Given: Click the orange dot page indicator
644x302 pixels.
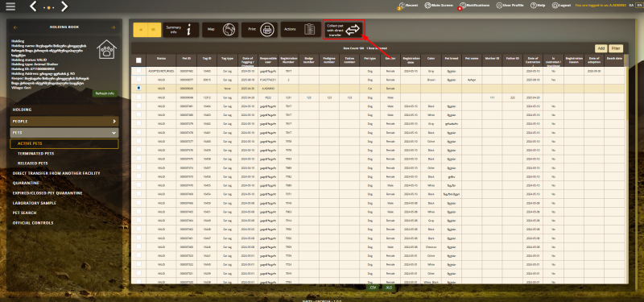Looking at the screenshot, I should tap(49, 8).
